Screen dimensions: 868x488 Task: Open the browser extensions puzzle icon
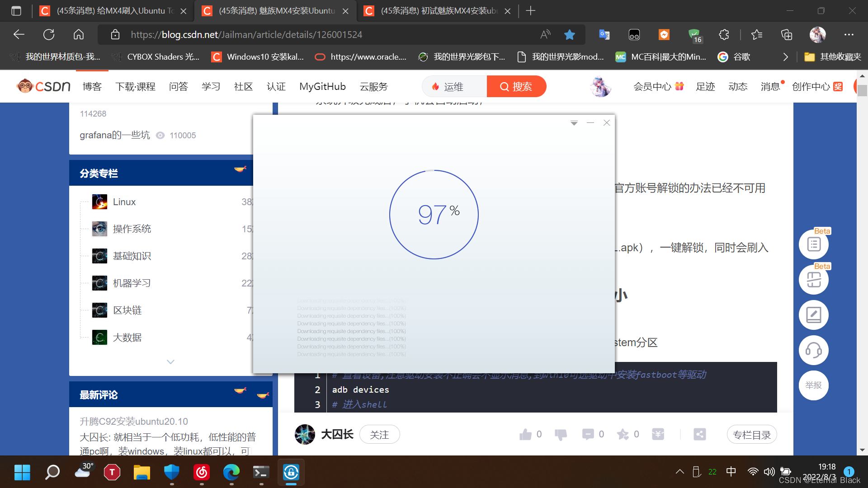tap(724, 35)
